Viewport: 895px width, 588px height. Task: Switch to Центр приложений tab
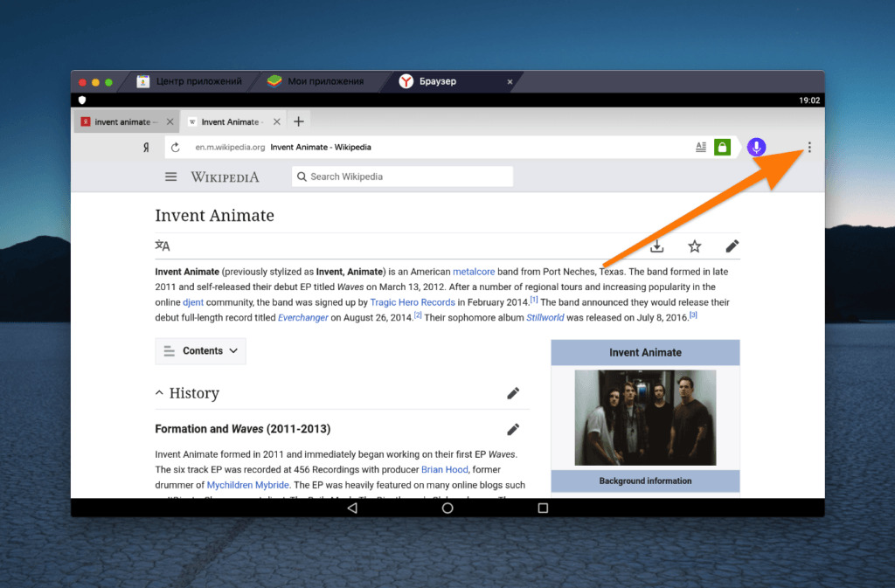pos(190,81)
